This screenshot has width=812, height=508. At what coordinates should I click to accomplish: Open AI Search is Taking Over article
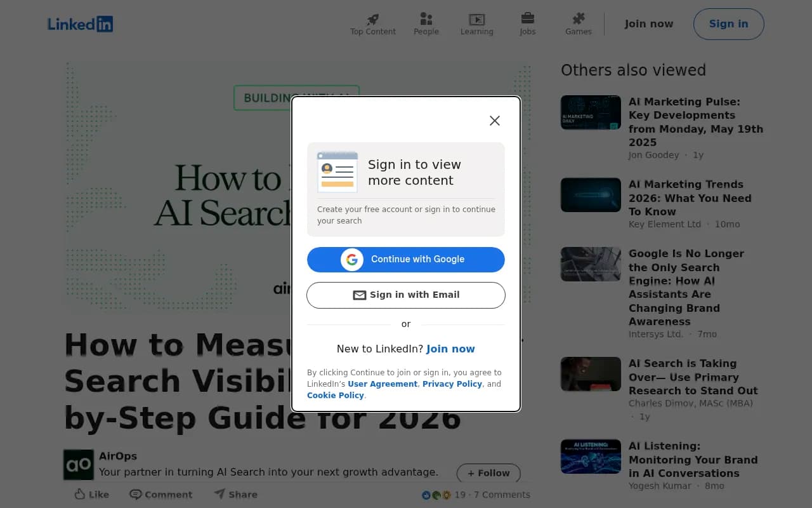tap(693, 377)
